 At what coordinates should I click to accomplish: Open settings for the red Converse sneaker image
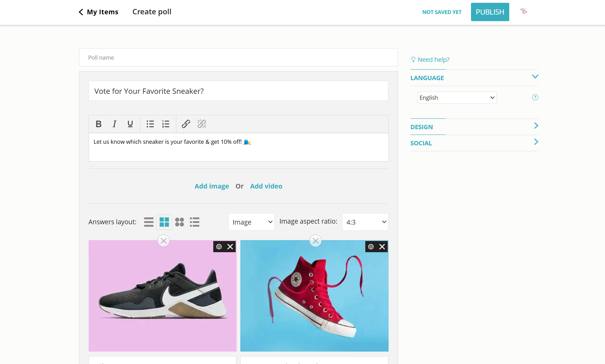[x=371, y=246]
